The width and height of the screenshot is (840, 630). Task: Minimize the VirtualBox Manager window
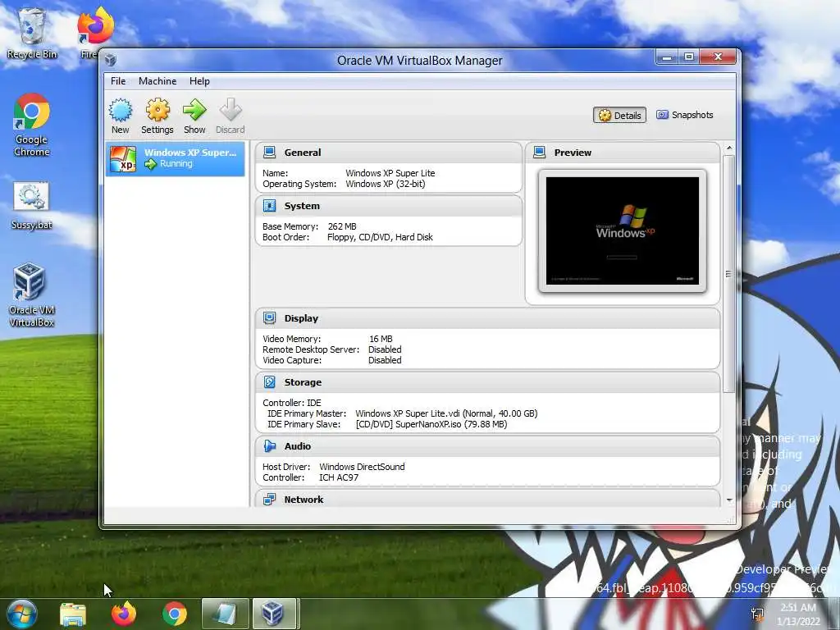[667, 57]
